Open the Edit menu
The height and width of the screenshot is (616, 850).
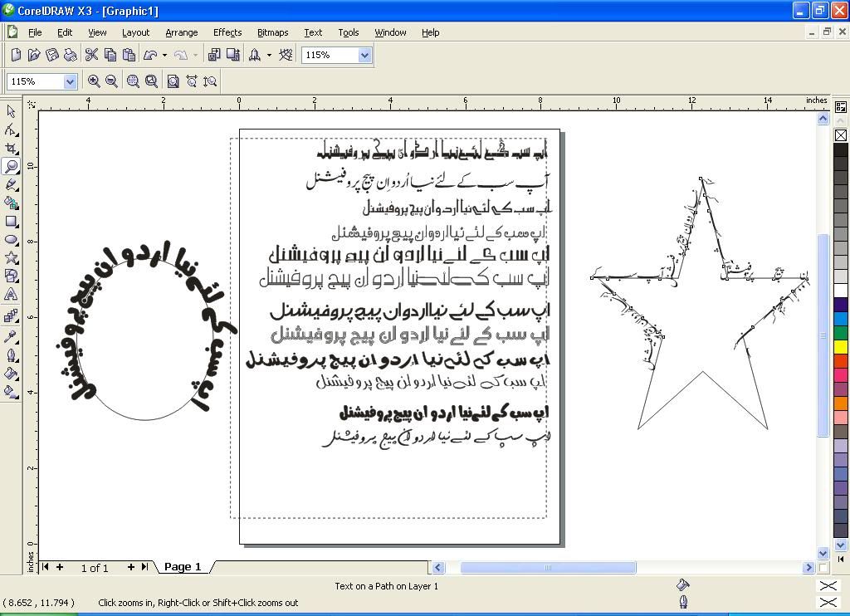[65, 32]
